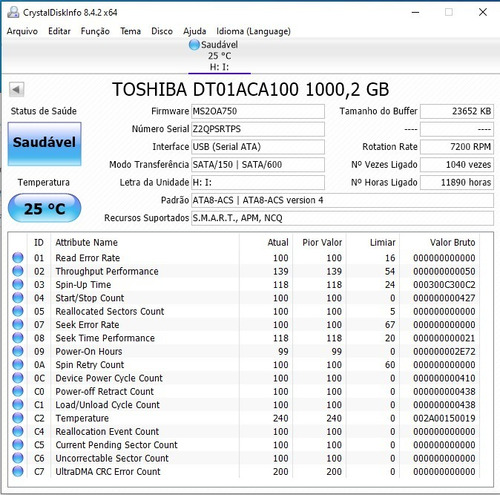The width and height of the screenshot is (500, 495).
Task: Open the Ajuda menu
Action: coord(194,31)
